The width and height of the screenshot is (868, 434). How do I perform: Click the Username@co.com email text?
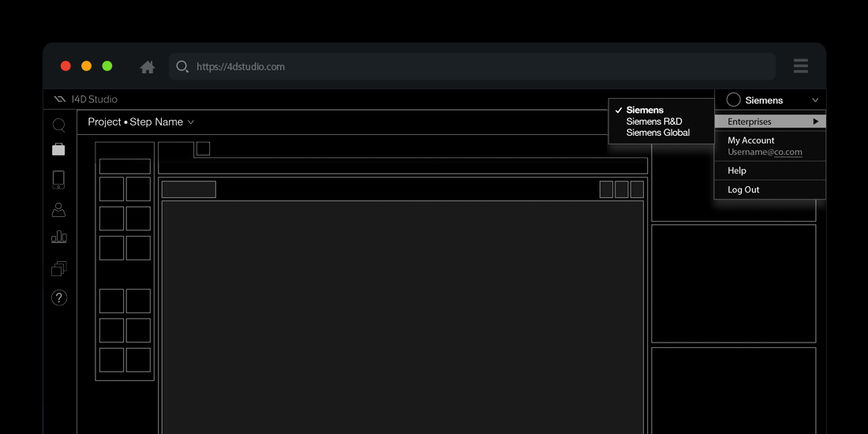765,152
